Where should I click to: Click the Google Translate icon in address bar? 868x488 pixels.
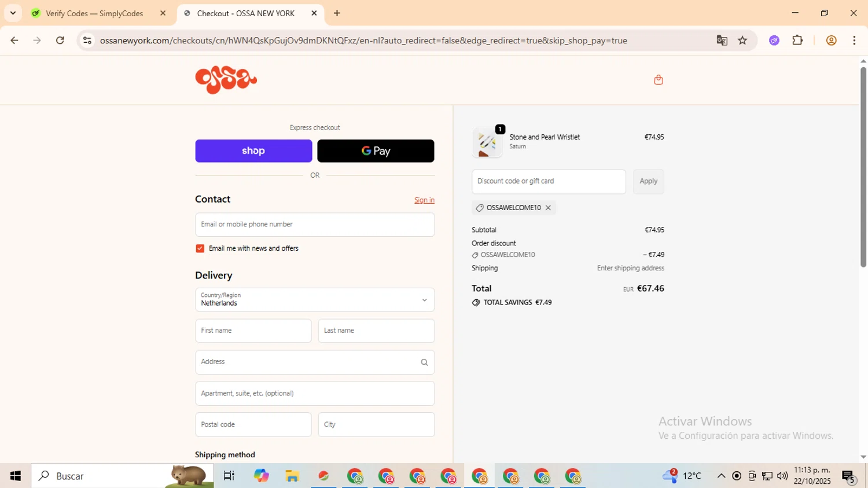[722, 41]
